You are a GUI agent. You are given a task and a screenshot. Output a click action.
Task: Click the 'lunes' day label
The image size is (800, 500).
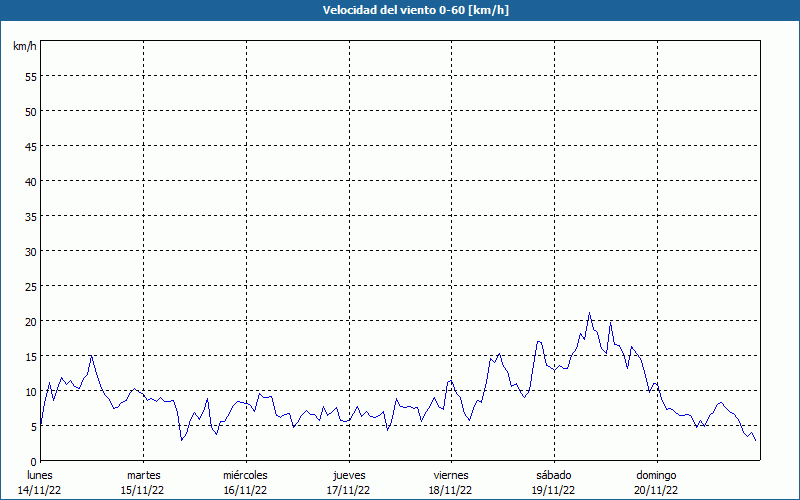pyautogui.click(x=40, y=475)
